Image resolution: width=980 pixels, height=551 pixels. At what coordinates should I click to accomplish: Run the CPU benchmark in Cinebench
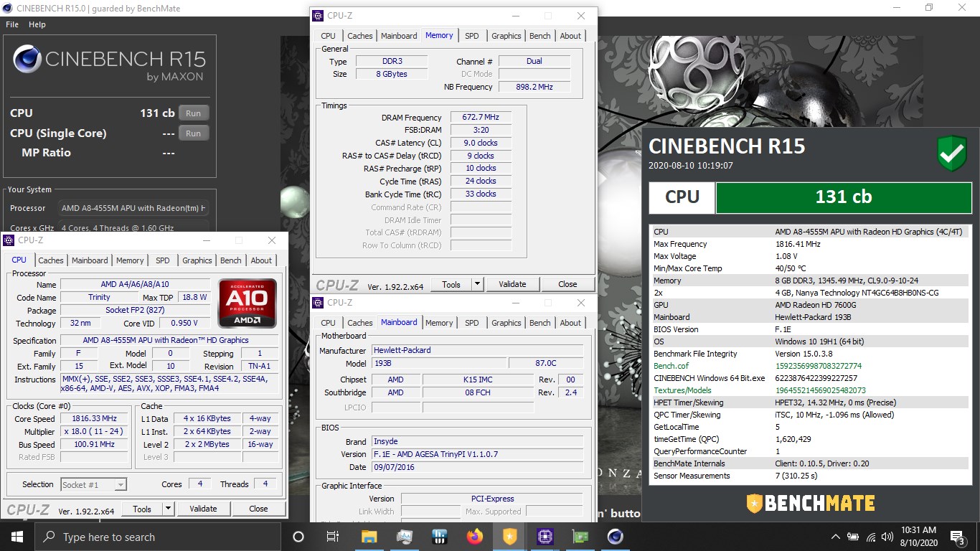click(194, 113)
